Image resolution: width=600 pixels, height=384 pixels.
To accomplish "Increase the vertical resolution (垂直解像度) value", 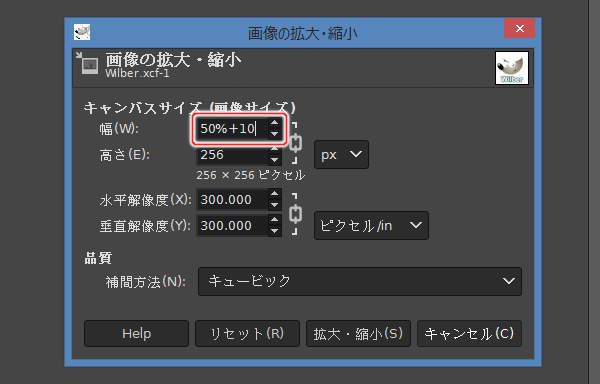I will 274,220.
